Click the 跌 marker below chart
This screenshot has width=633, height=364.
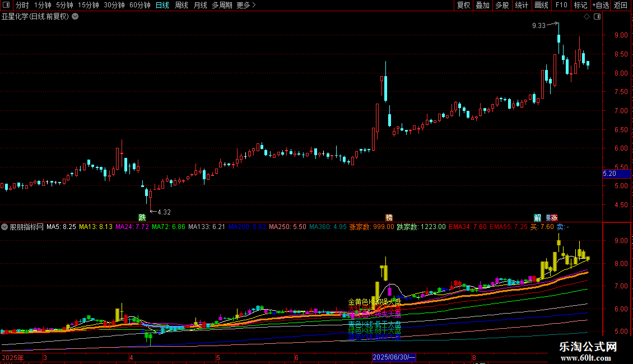pyautogui.click(x=142, y=217)
